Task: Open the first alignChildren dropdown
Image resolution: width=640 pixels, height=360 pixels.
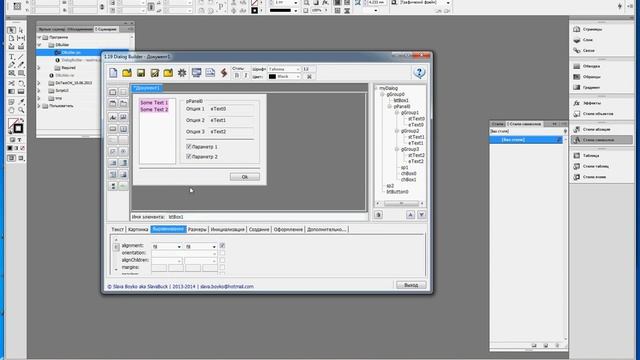Action: (167, 260)
